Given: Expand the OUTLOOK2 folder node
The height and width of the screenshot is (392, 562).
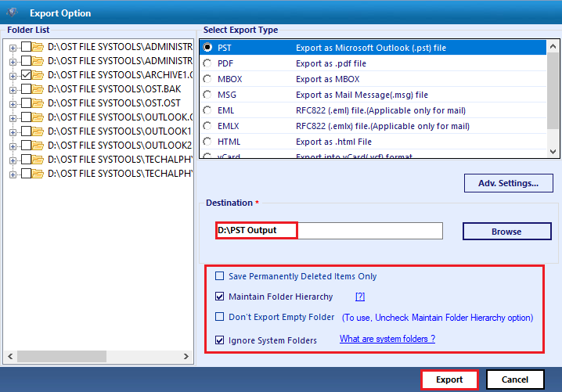Looking at the screenshot, I should pyautogui.click(x=13, y=146).
